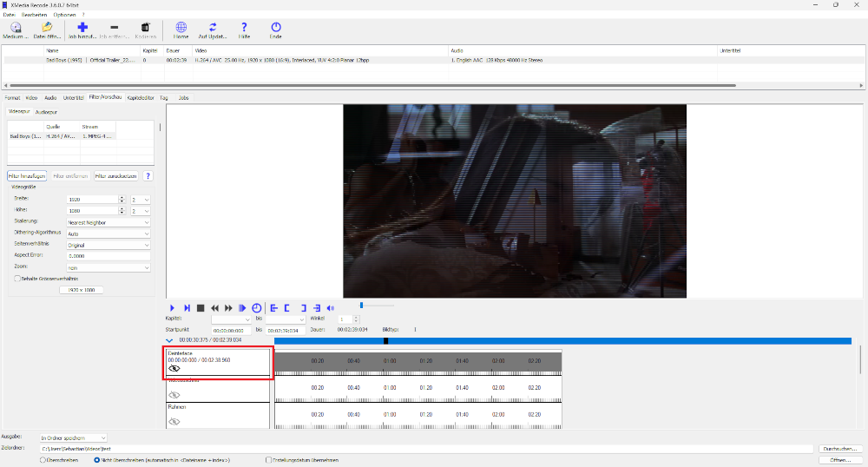Stop playback with the square stop button
The width and height of the screenshot is (868, 467).
(201, 308)
